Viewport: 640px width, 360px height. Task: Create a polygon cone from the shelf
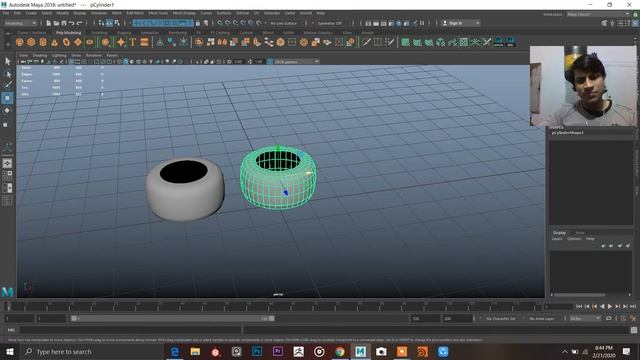(x=54, y=42)
